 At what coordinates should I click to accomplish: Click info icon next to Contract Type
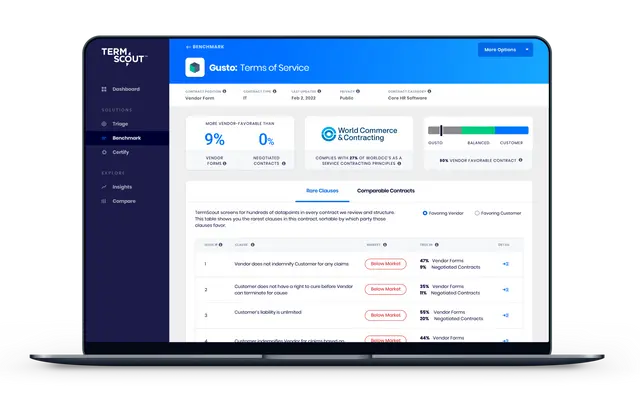point(275,91)
